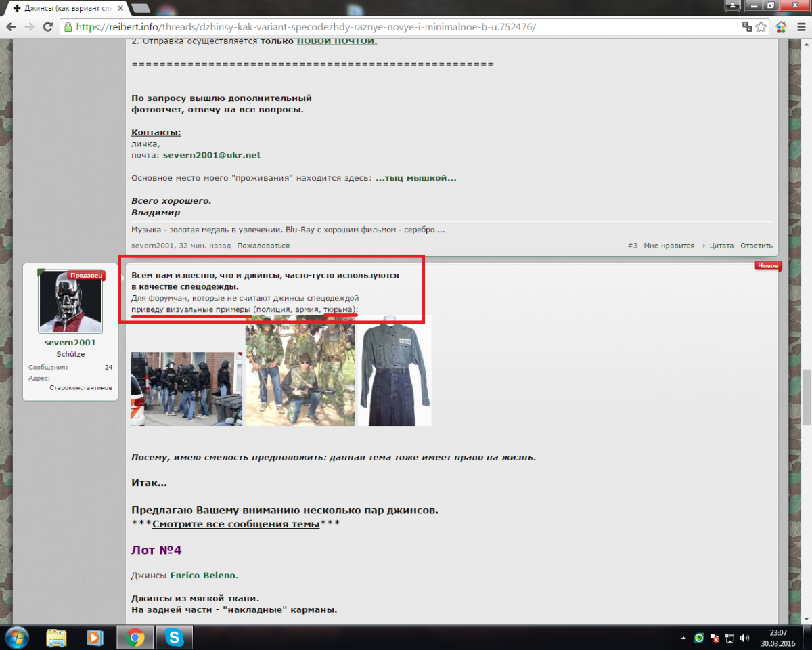Click the translate page icon in address bar
Image resolution: width=812 pixels, height=650 pixels.
pos(747,27)
